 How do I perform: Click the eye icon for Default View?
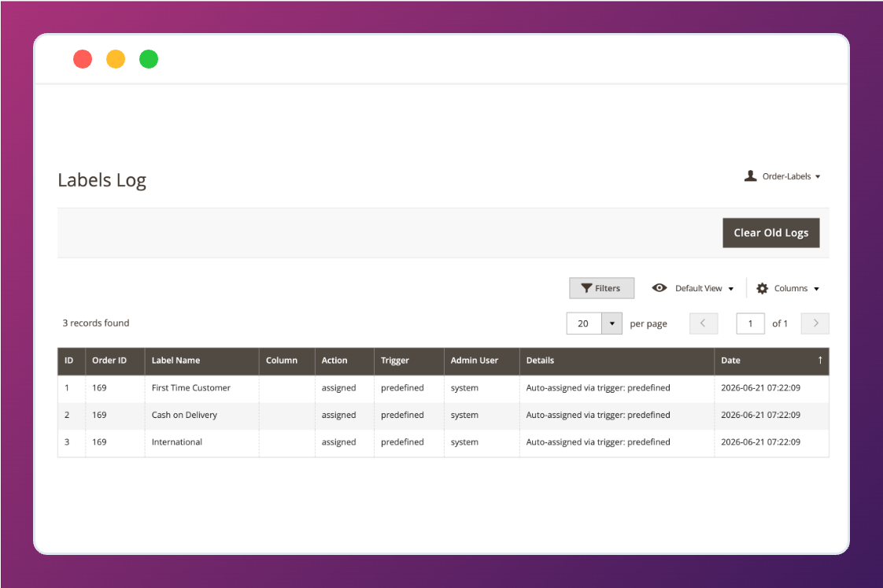coord(659,288)
